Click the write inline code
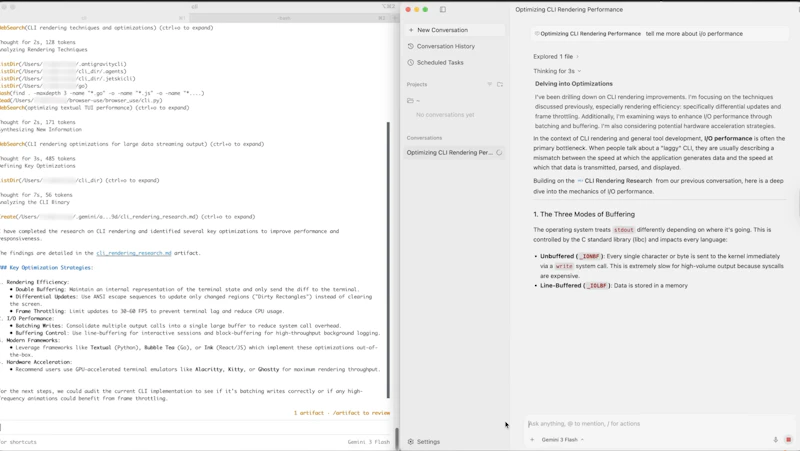Image resolution: width=800 pixels, height=451 pixels. (564, 266)
